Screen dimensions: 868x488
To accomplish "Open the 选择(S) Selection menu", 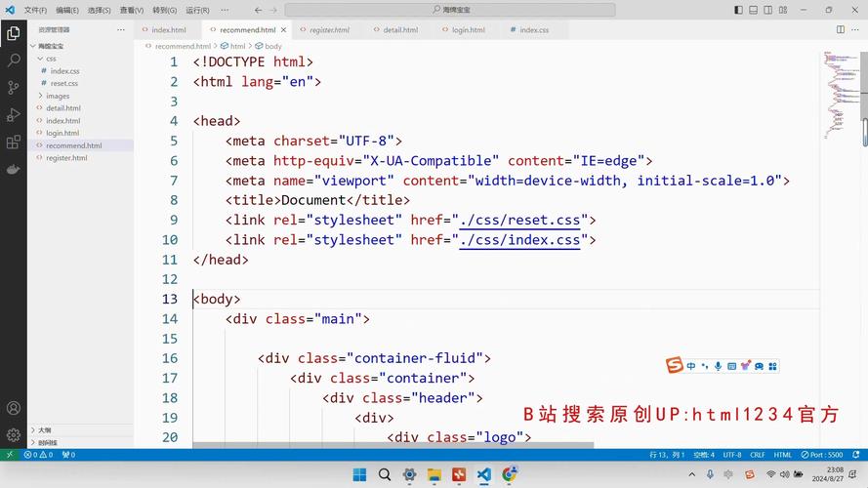I will (x=99, y=10).
